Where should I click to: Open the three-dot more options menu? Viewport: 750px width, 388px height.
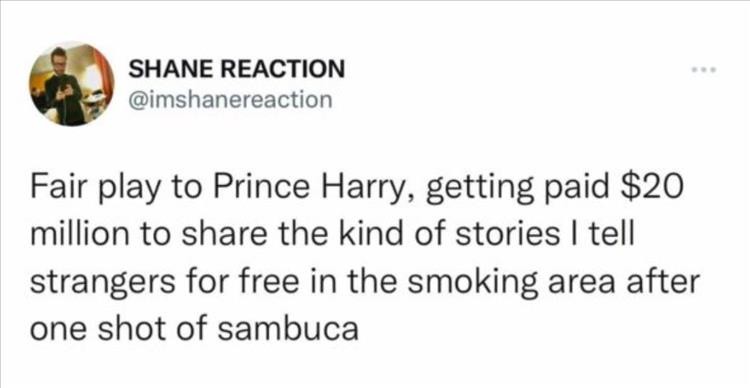[x=705, y=71]
